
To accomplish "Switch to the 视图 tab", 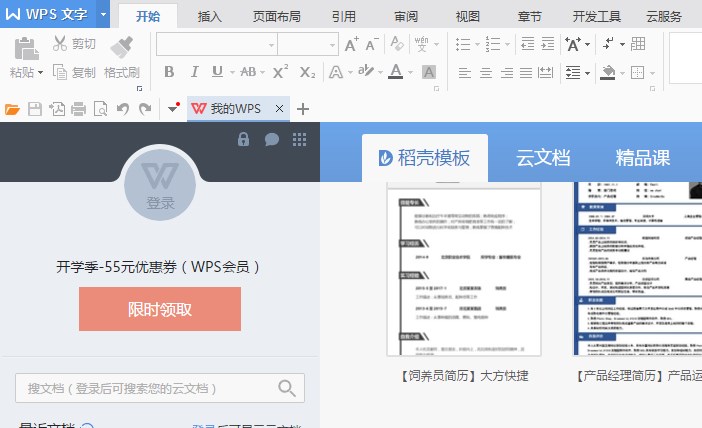I will (x=467, y=17).
